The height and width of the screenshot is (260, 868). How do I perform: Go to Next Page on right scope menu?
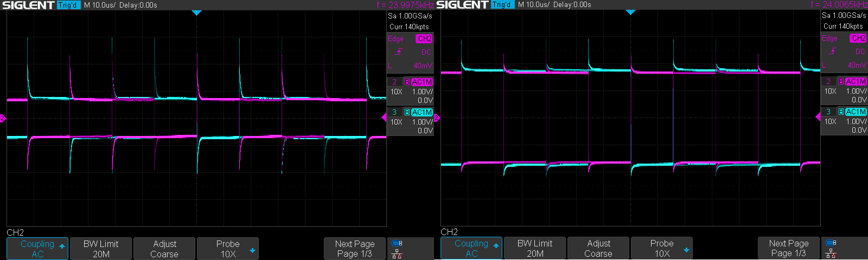click(x=789, y=249)
